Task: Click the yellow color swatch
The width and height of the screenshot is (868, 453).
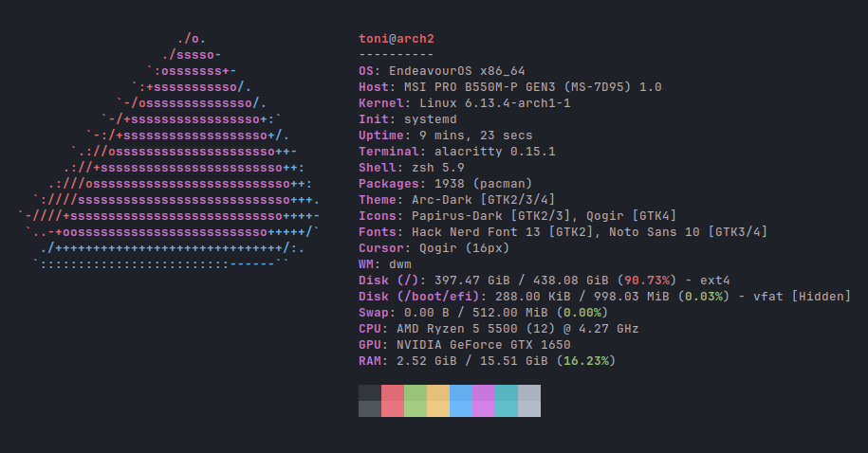Action: pyautogui.click(x=438, y=401)
